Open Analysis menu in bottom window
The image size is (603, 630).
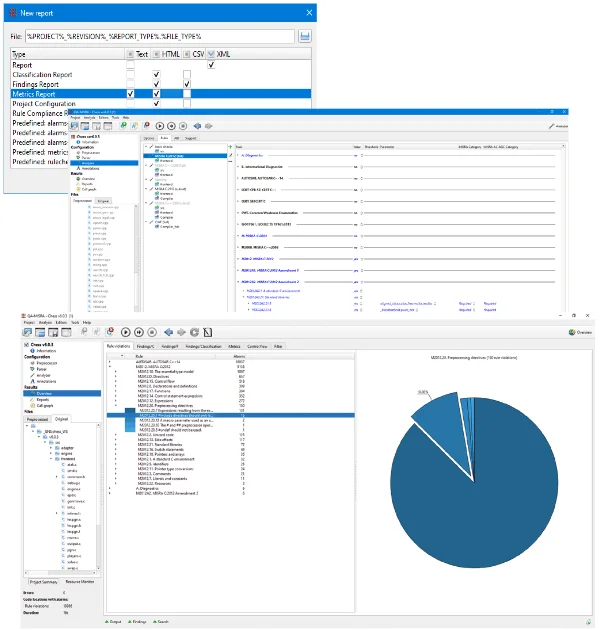point(45,322)
